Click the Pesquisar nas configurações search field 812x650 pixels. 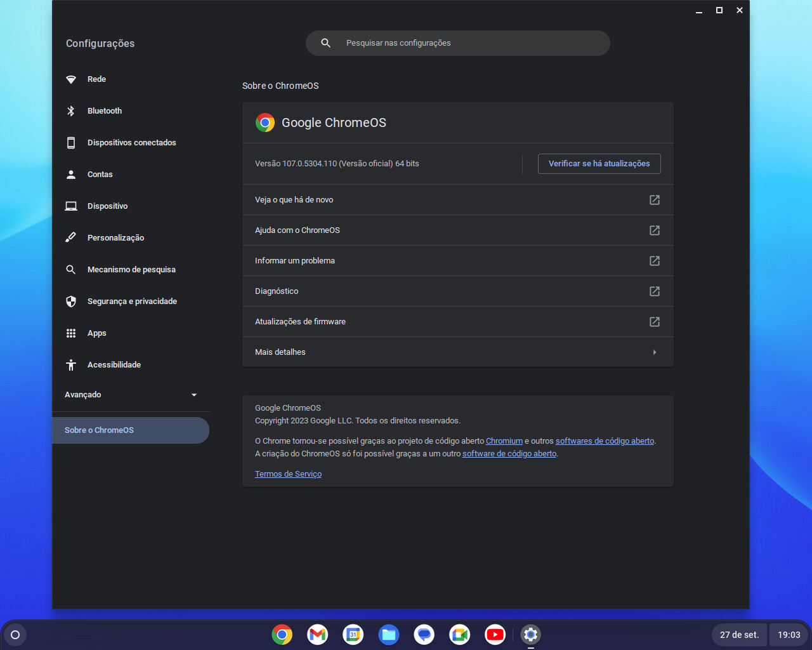tap(458, 43)
